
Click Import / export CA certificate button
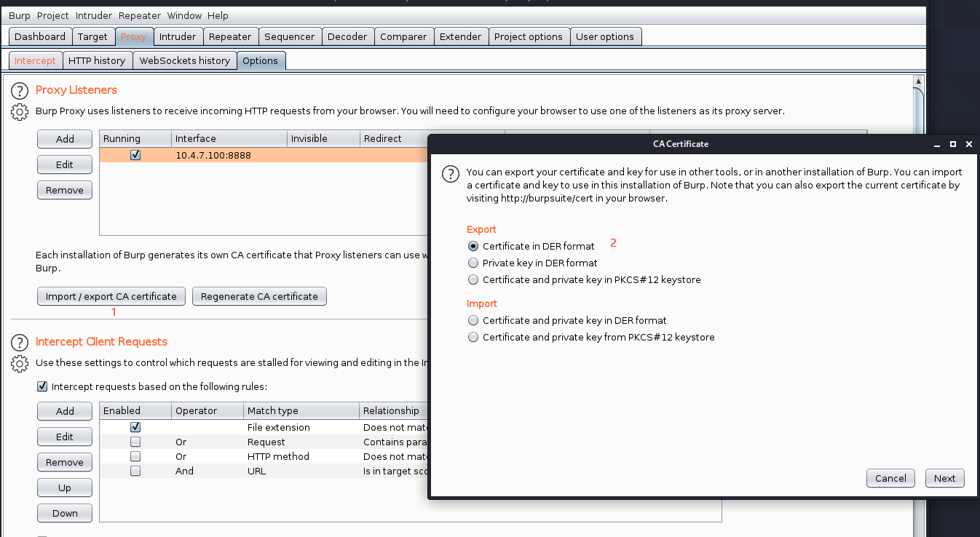111,296
